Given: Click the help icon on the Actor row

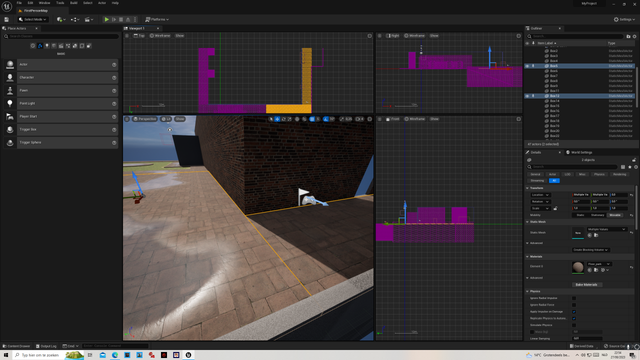Looking at the screenshot, I should coord(114,64).
